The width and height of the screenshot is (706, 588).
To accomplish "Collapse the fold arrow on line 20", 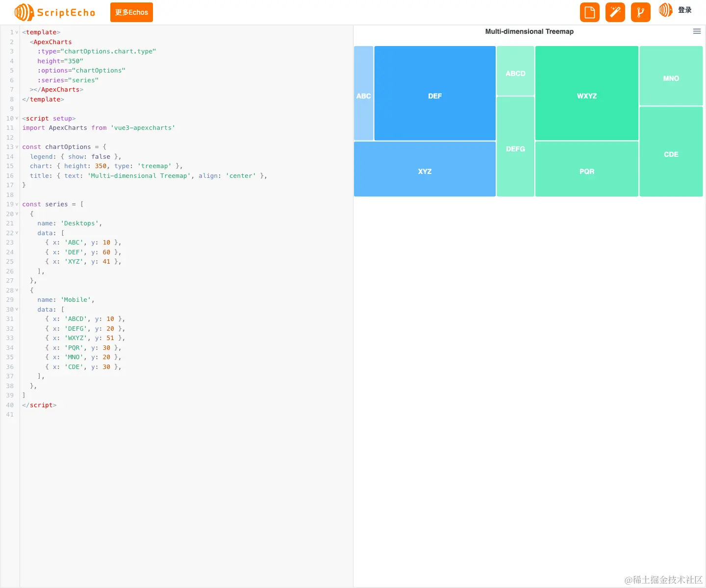I will pos(17,214).
